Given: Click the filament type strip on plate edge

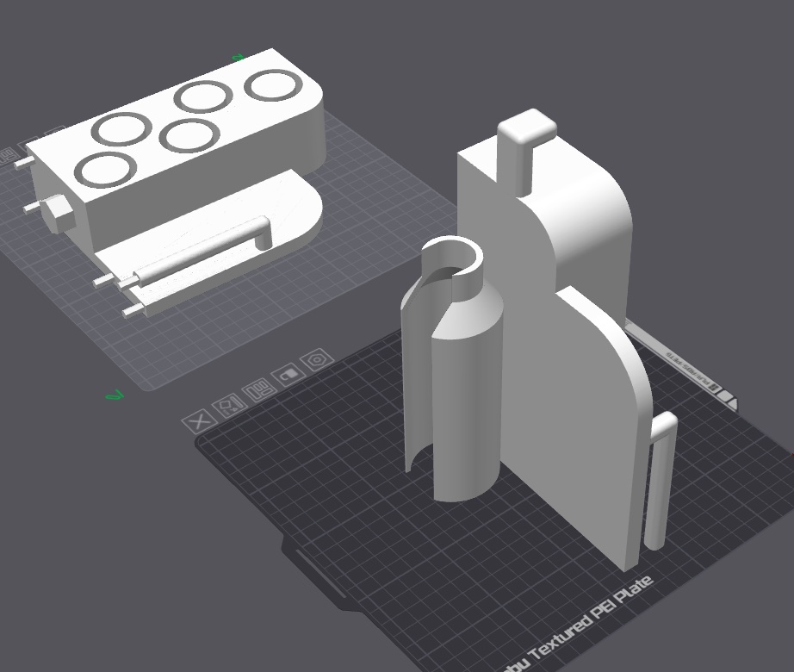Looking at the screenshot, I should coord(692,371).
